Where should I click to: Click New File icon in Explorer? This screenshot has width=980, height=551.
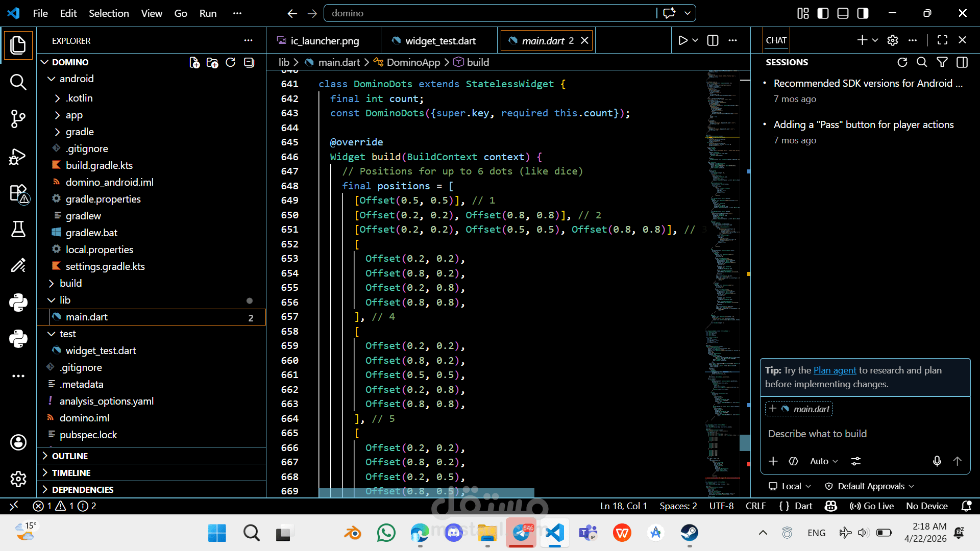(x=194, y=62)
